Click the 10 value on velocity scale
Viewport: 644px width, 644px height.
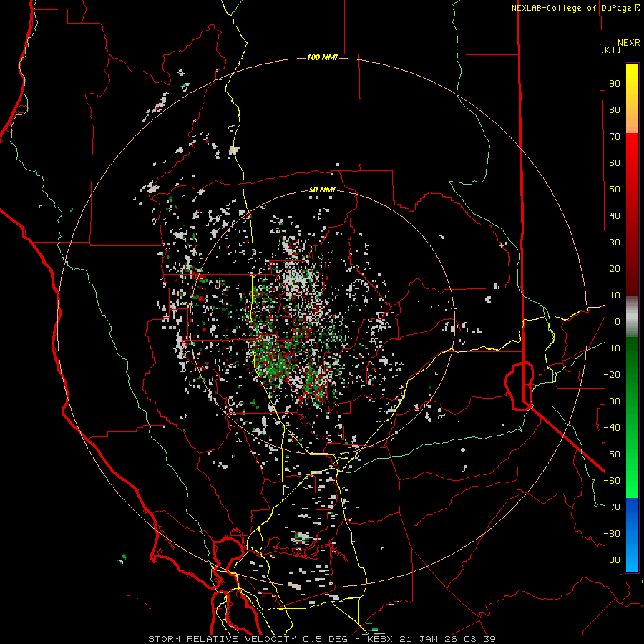pos(615,296)
